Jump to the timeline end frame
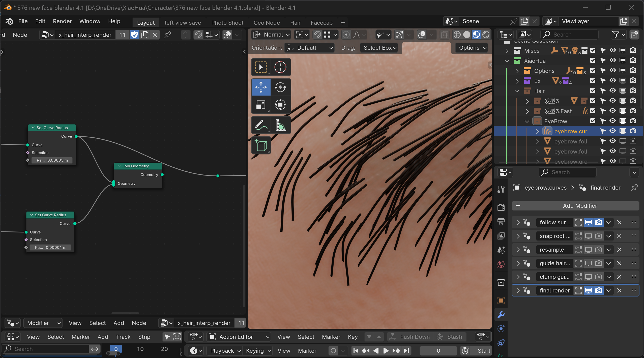 coord(406,351)
